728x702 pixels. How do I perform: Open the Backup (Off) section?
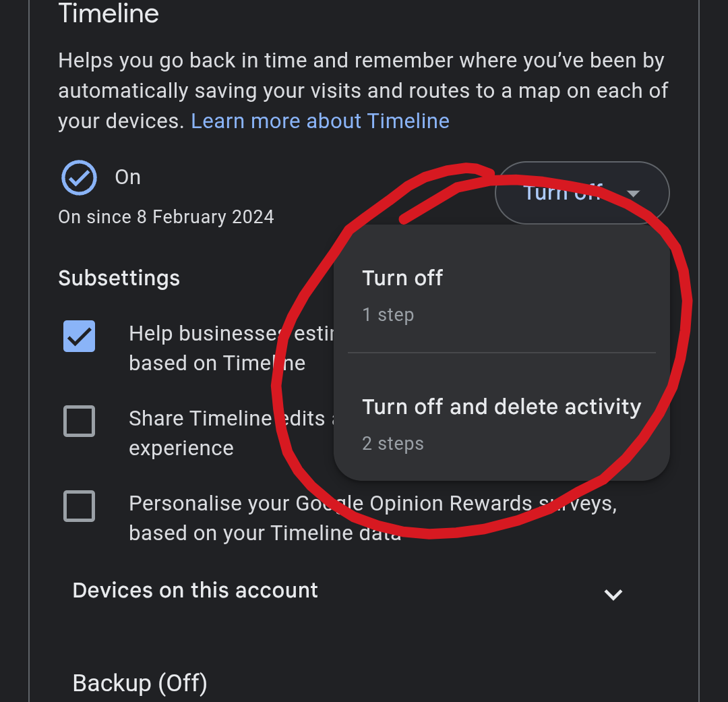[140, 683]
